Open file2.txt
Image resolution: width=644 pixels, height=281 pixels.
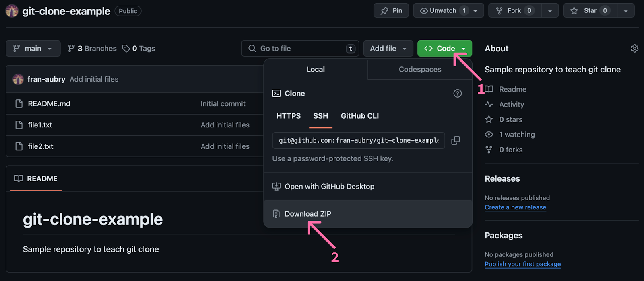coord(41,146)
